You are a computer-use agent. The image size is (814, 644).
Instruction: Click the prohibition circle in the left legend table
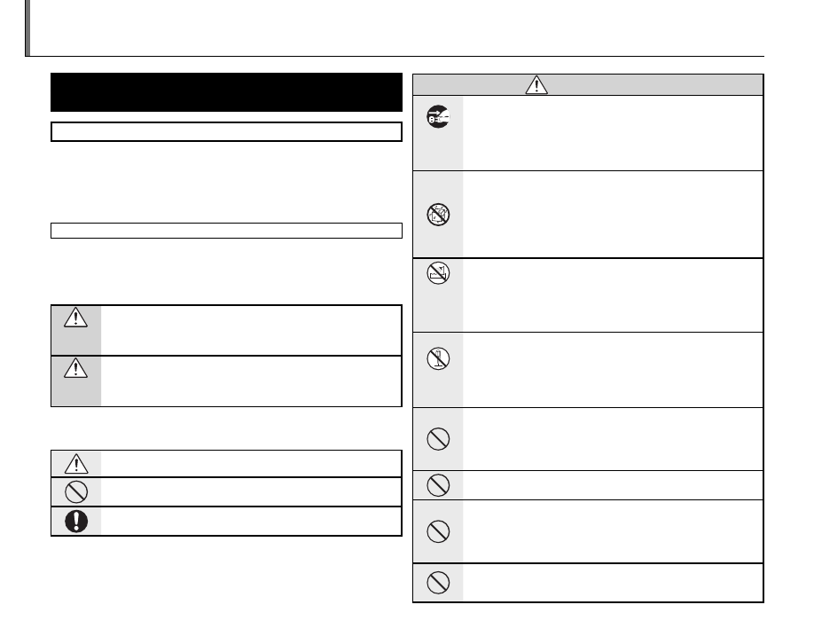click(75, 492)
